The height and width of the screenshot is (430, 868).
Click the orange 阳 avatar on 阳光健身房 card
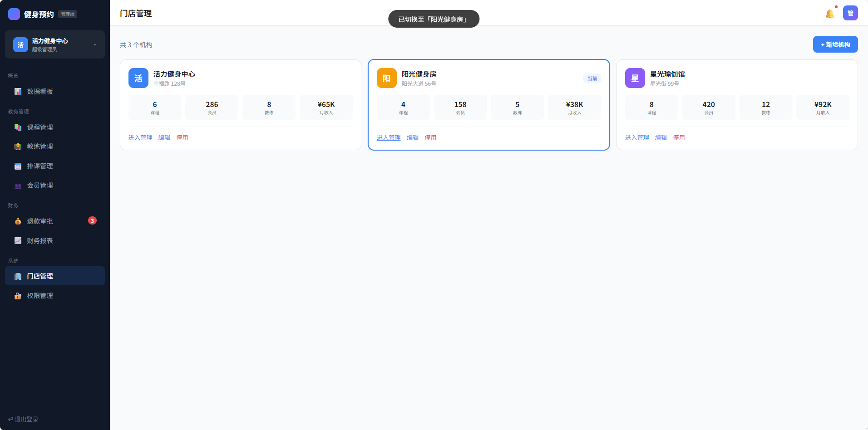pos(387,78)
